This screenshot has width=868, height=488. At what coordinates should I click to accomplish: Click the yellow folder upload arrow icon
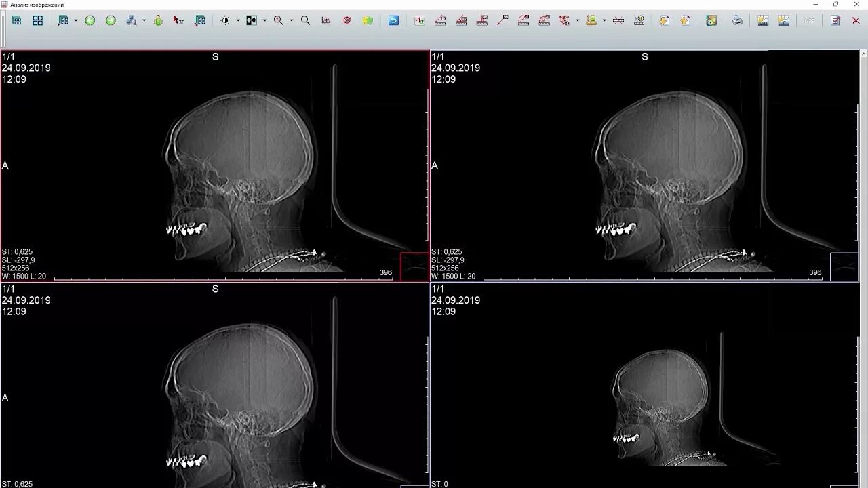tap(685, 20)
